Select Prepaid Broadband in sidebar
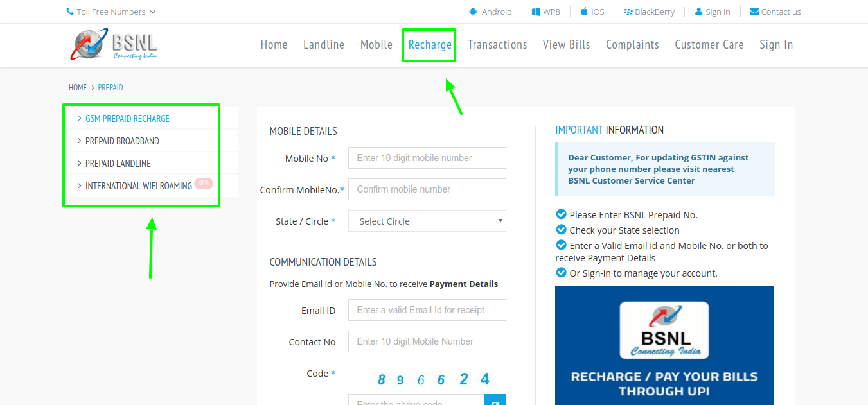 (122, 141)
